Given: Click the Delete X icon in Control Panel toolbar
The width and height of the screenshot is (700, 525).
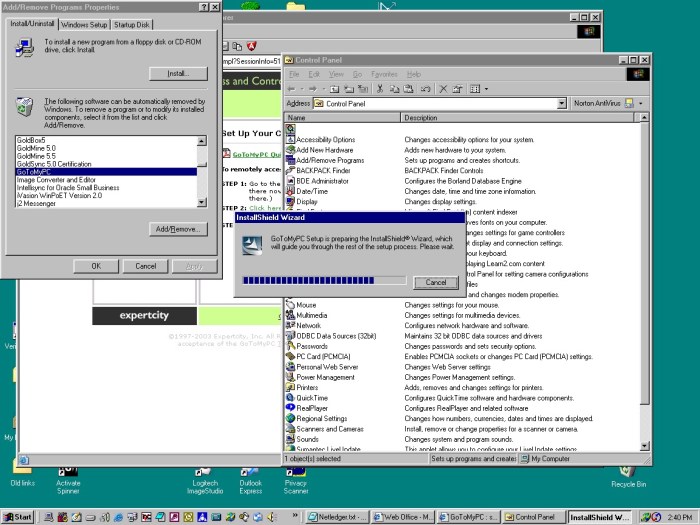Looking at the screenshot, I should pyautogui.click(x=443, y=89).
